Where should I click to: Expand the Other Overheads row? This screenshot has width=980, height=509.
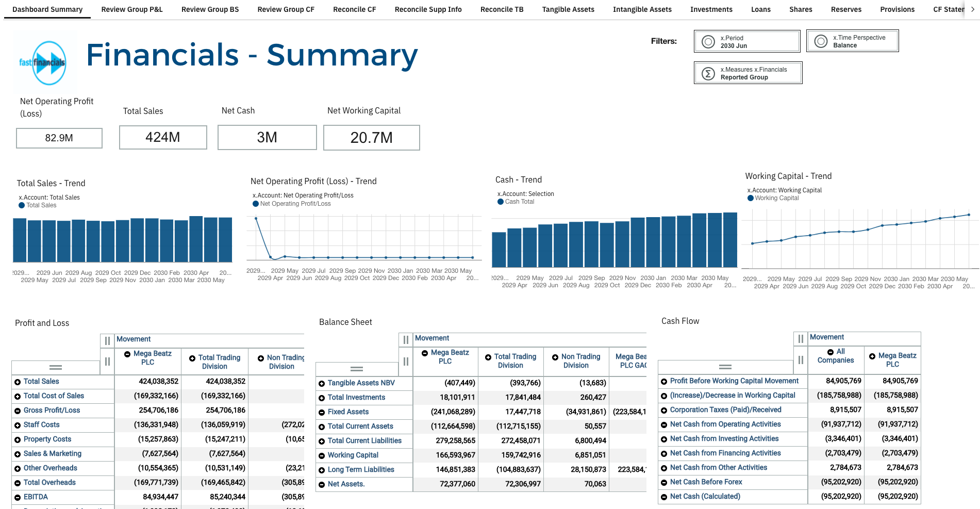click(x=18, y=468)
